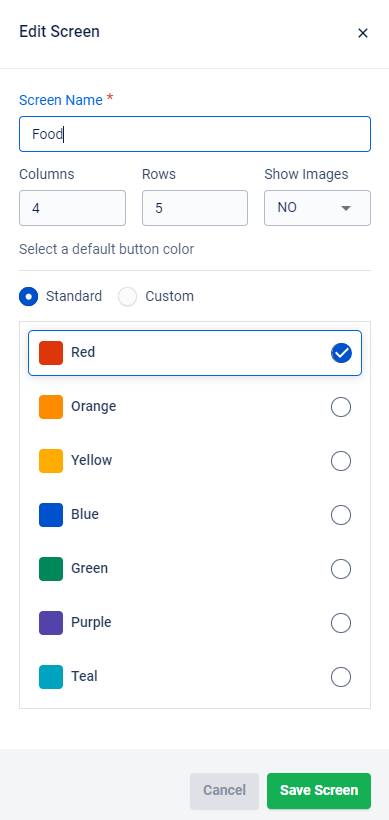Screen dimensions: 389x820
Task: Click the Blue color swatch
Action: (x=51, y=515)
